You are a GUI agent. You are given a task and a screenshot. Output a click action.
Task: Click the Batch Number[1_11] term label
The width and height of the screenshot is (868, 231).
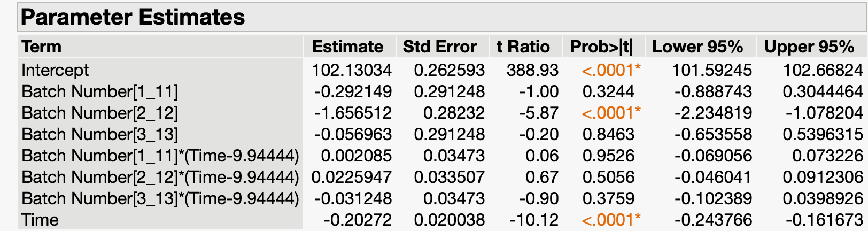(99, 91)
